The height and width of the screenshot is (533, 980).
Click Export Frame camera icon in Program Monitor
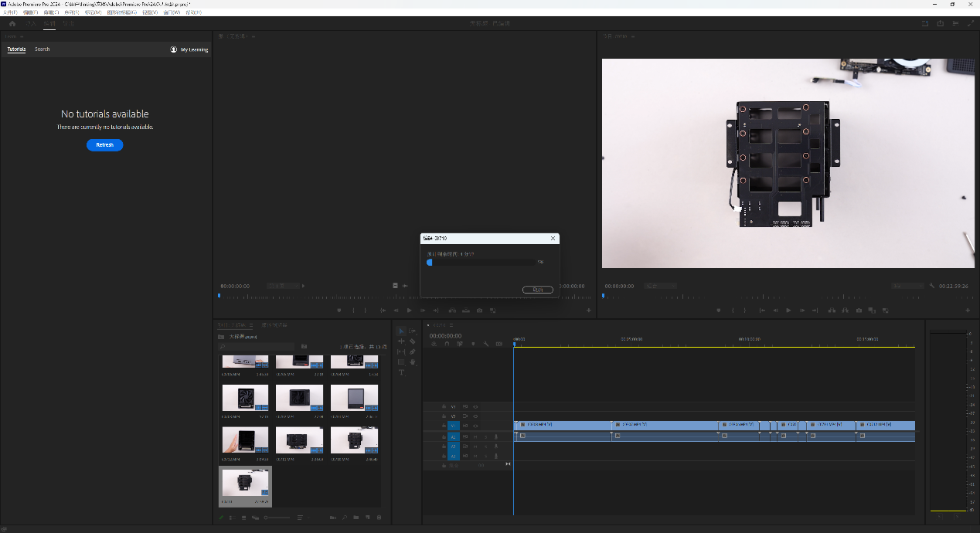859,311
